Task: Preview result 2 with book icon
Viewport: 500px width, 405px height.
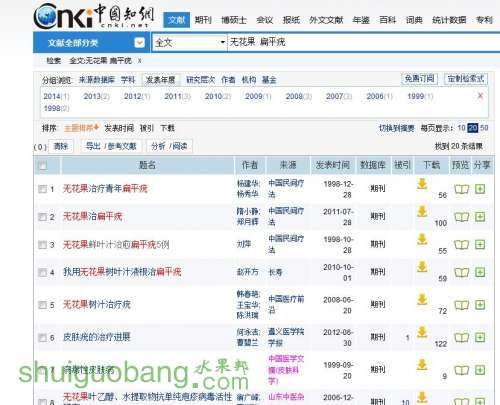Action: tap(461, 217)
